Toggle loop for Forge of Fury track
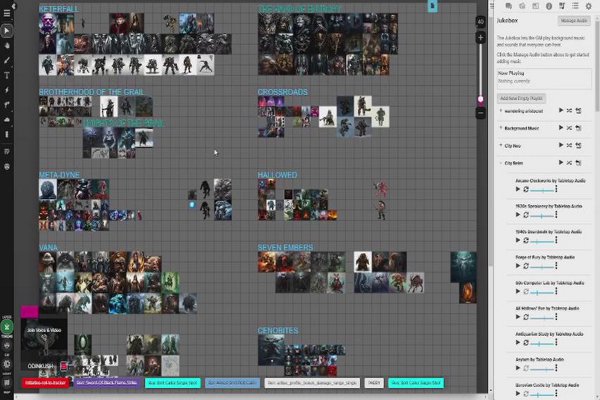Image resolution: width=600 pixels, height=400 pixels. (x=526, y=266)
